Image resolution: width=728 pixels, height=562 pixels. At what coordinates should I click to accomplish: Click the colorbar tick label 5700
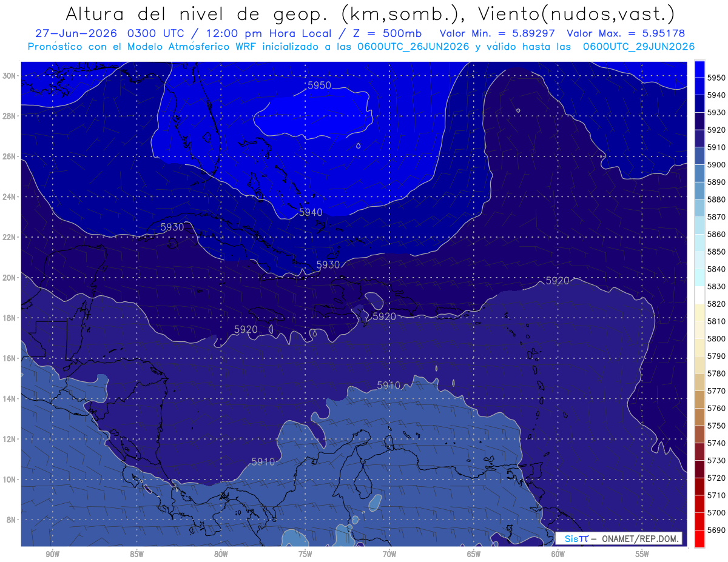(x=716, y=513)
